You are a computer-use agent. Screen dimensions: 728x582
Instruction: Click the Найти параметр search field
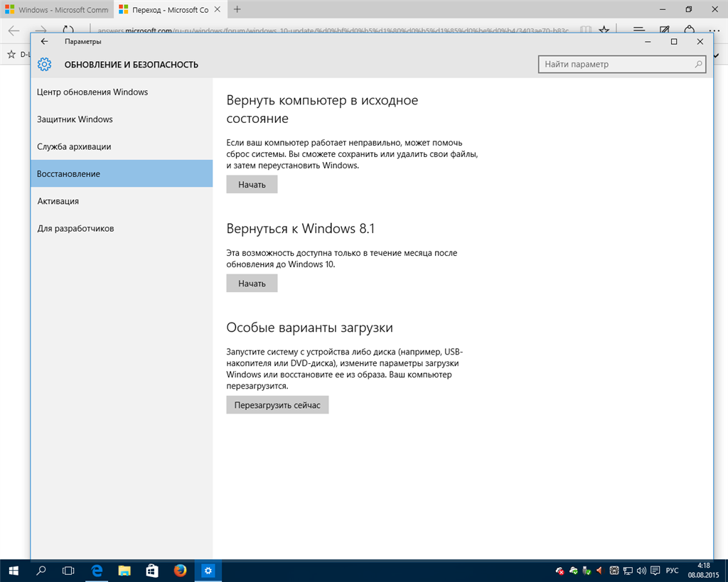[621, 64]
